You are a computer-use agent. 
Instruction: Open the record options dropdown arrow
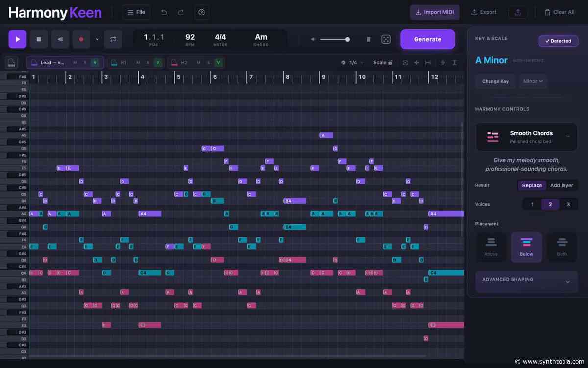(x=97, y=39)
